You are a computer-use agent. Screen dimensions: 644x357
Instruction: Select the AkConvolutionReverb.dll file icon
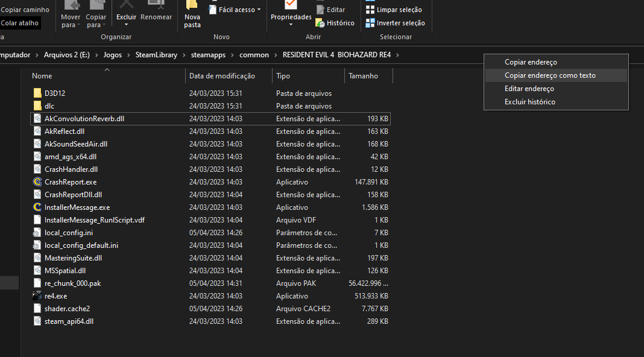click(37, 118)
